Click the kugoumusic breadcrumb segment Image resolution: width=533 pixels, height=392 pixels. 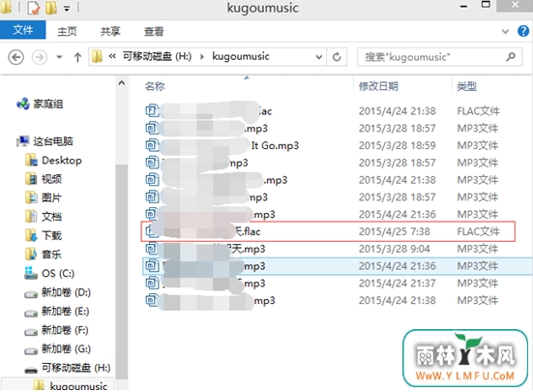[241, 56]
